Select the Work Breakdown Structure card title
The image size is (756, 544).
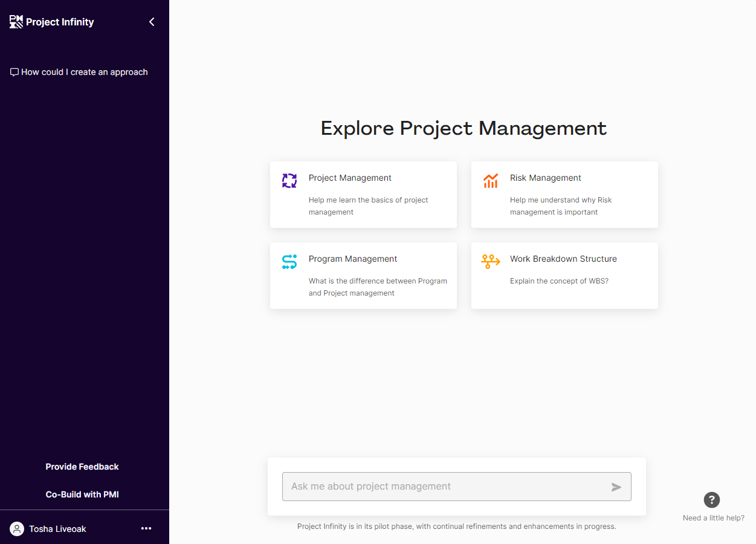point(563,259)
